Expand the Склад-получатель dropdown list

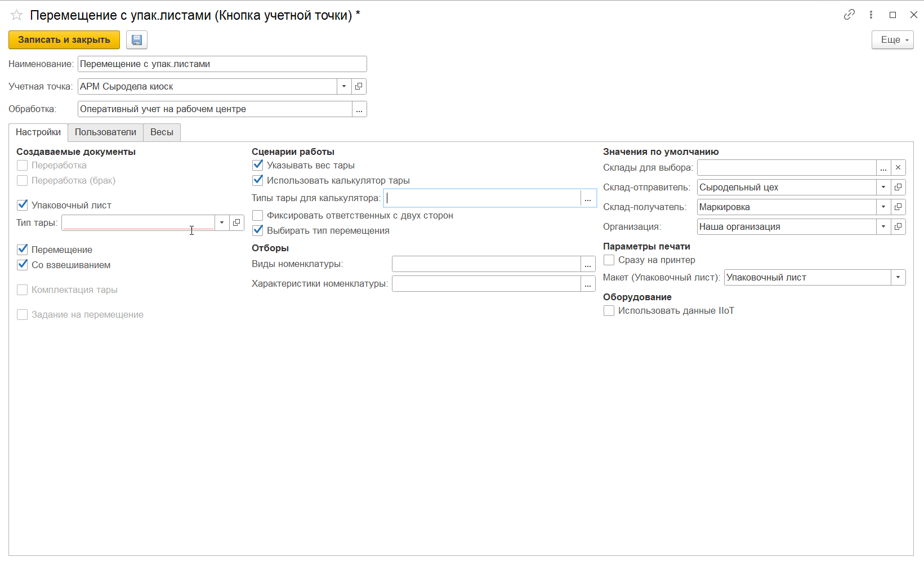tap(883, 207)
